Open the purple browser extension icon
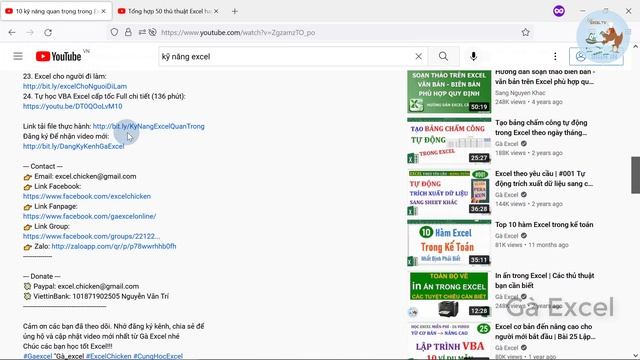 [559, 11]
